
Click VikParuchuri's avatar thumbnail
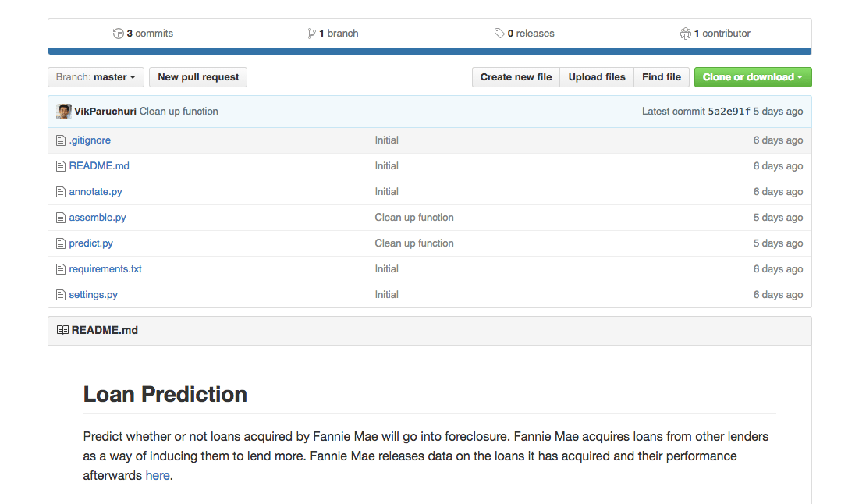[x=64, y=112]
